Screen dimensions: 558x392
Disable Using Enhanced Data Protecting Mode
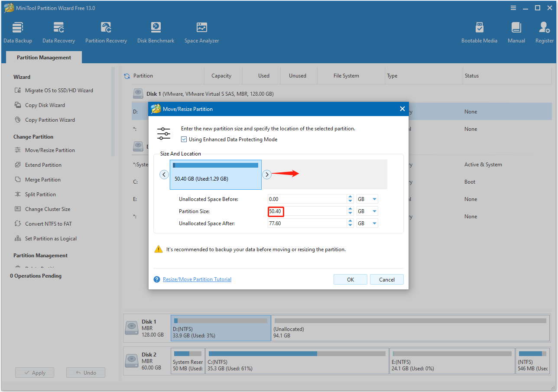184,139
